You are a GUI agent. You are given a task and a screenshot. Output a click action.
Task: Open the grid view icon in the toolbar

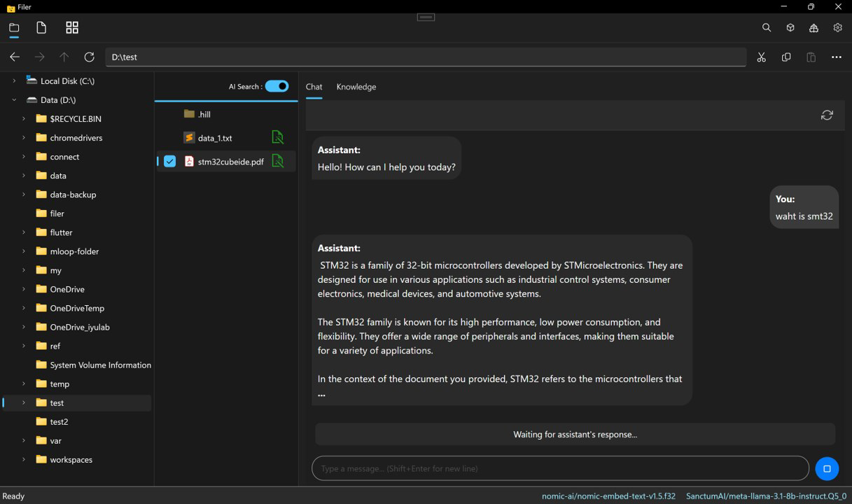[71, 27]
